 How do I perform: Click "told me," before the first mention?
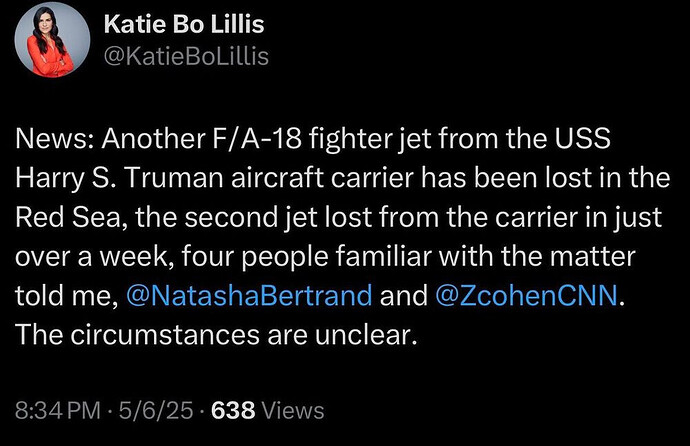coord(67,295)
